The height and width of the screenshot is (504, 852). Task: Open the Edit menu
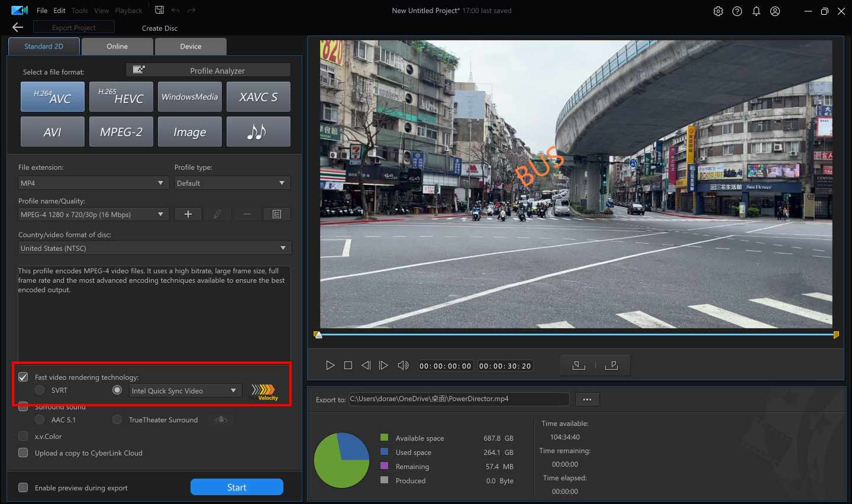click(x=60, y=11)
